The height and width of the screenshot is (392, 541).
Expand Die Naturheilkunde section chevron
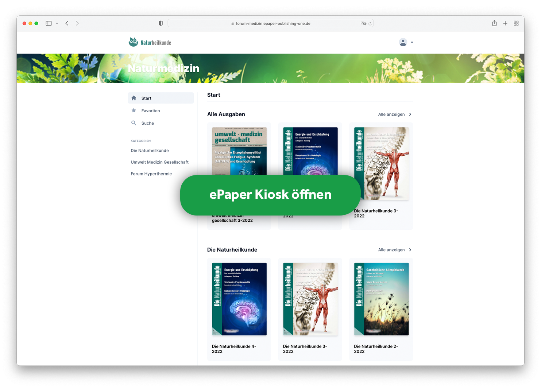tap(410, 250)
